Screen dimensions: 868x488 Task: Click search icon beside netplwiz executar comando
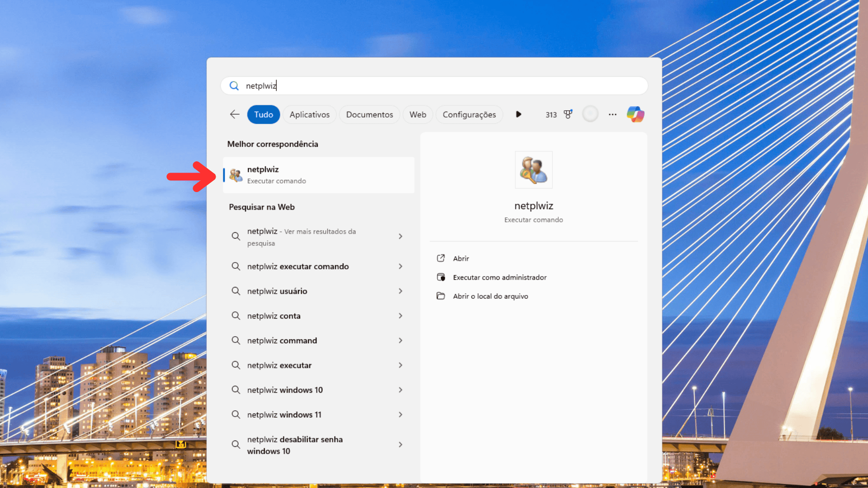pos(236,267)
